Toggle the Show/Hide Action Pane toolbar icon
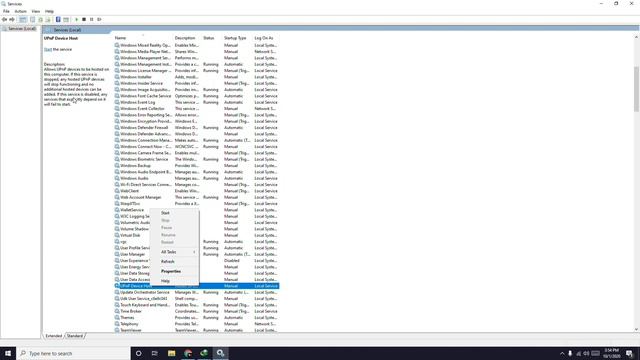 click(x=66, y=20)
